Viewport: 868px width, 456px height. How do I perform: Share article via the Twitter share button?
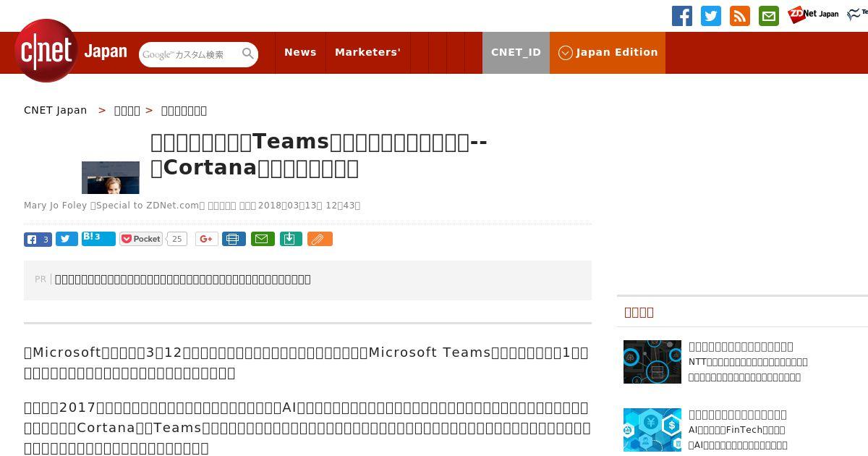click(x=67, y=239)
